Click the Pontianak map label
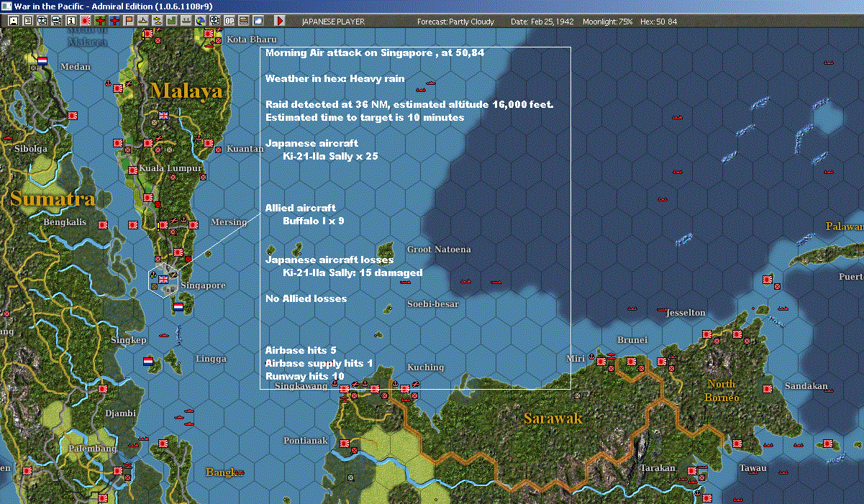This screenshot has height=504, width=864. (x=306, y=440)
